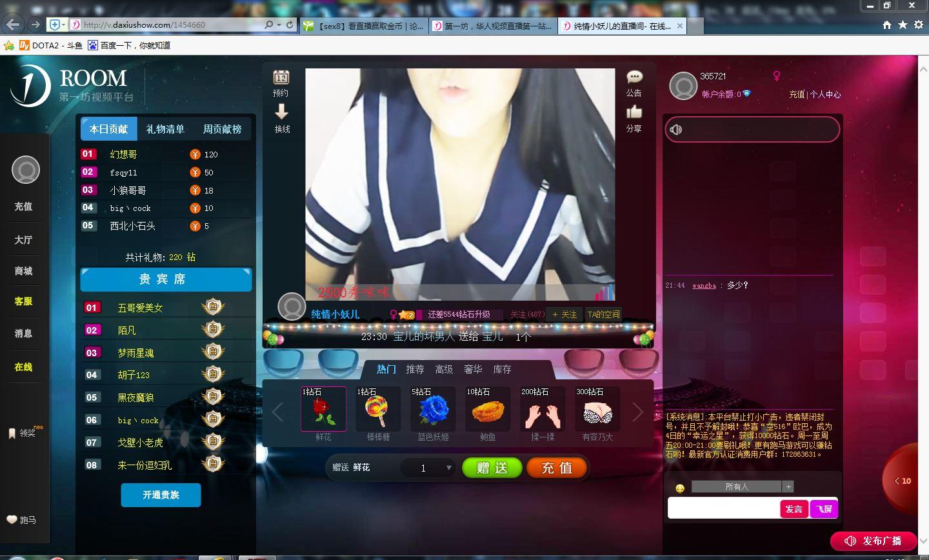Select the 揉一揉 hands gift
This screenshot has height=560, width=929.
coord(543,408)
